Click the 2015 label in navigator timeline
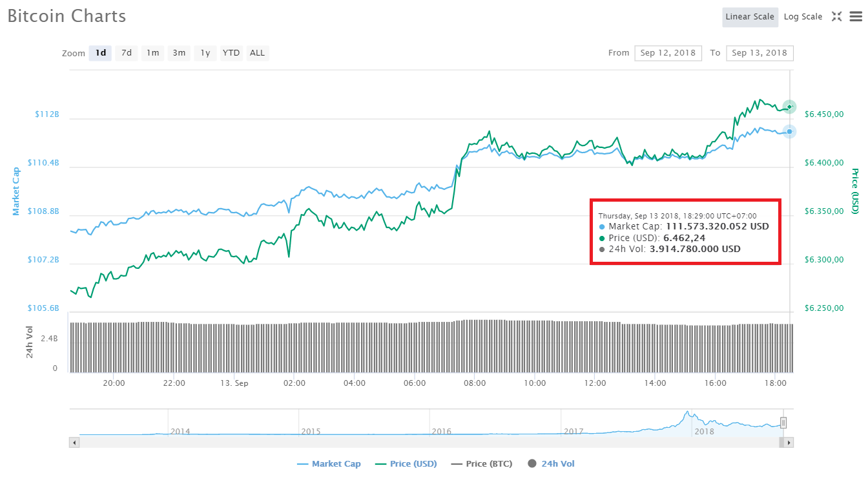This screenshot has height=477, width=868. coord(311,431)
